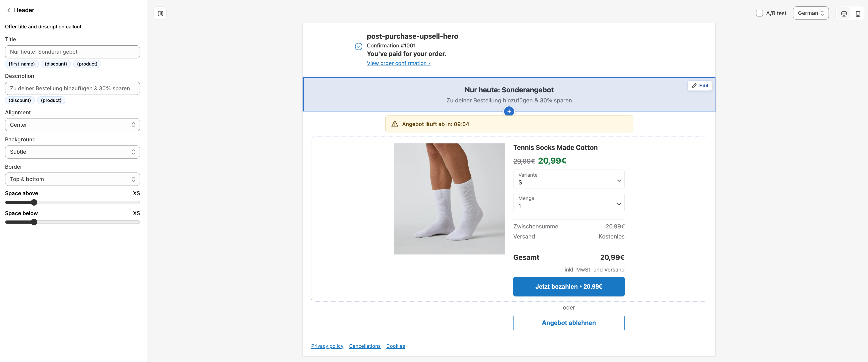Click the back arrow next to Header
The width and height of the screenshot is (868, 362).
click(x=9, y=10)
